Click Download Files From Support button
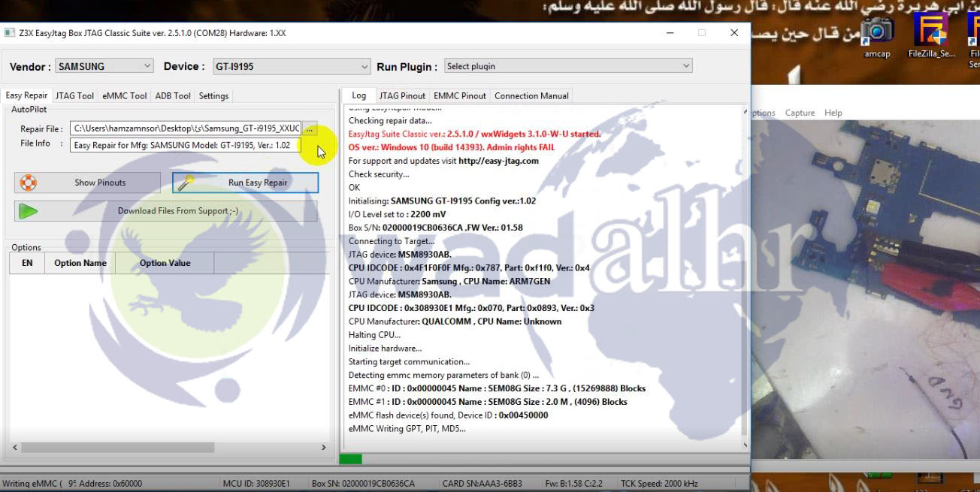This screenshot has width=980, height=492. tap(166, 211)
